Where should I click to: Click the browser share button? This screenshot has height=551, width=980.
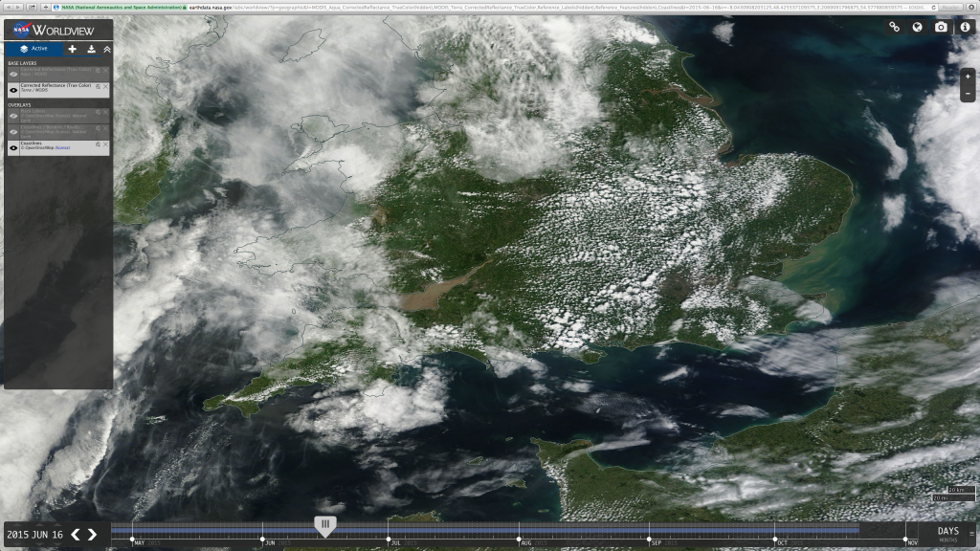[32, 7]
